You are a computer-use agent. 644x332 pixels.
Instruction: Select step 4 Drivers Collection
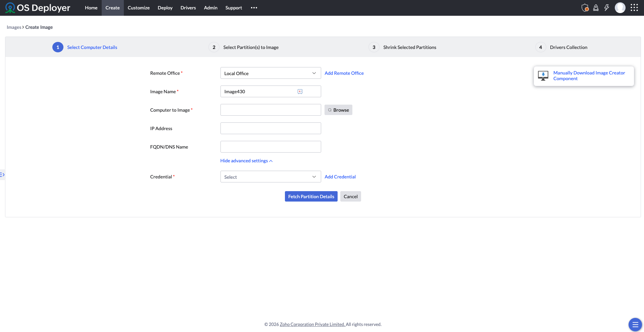click(x=561, y=47)
